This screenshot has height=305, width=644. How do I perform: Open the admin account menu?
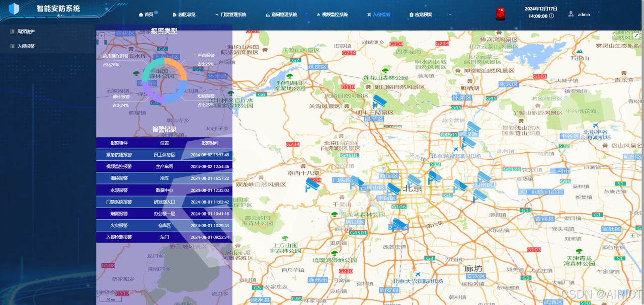(579, 15)
